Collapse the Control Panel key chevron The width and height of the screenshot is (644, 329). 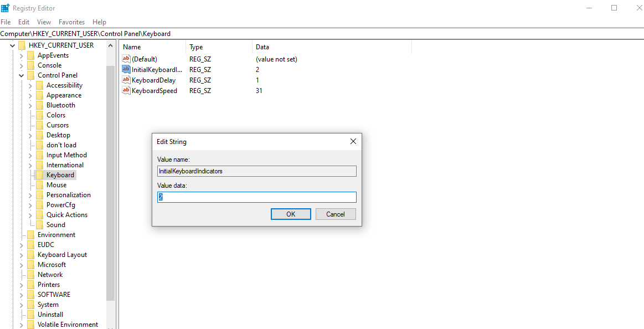click(x=22, y=75)
